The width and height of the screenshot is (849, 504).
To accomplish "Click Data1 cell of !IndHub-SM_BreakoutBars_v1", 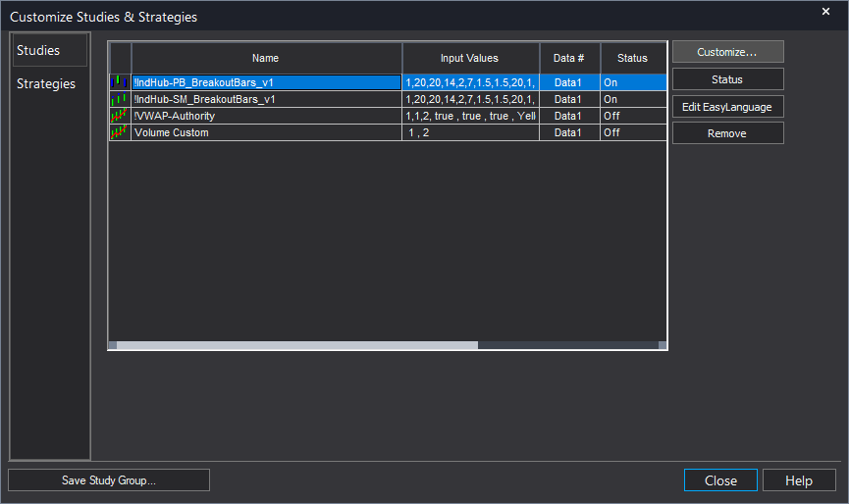I will point(569,99).
